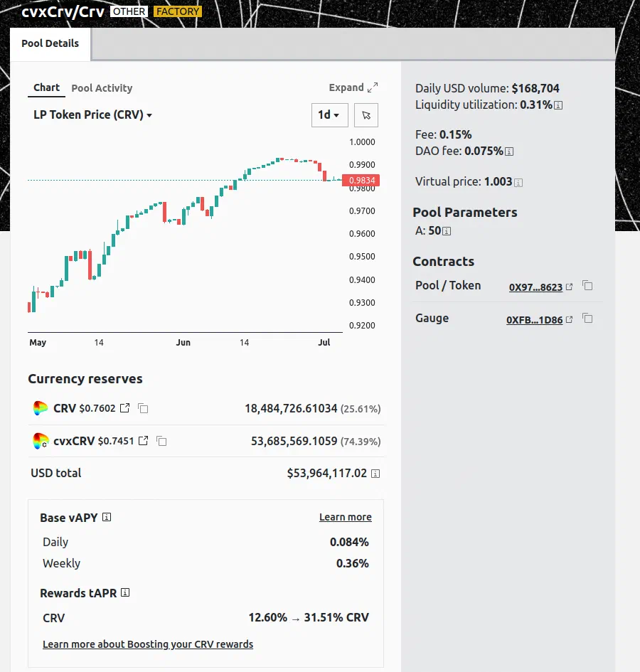Open Learn more about Boosting your CRV rewards
The width and height of the screenshot is (640, 672).
(x=148, y=644)
